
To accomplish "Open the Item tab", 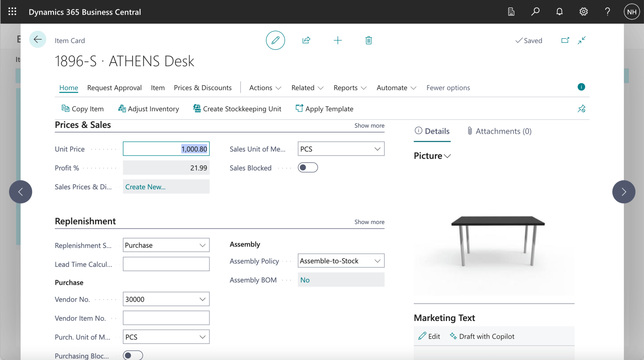I will (x=158, y=87).
